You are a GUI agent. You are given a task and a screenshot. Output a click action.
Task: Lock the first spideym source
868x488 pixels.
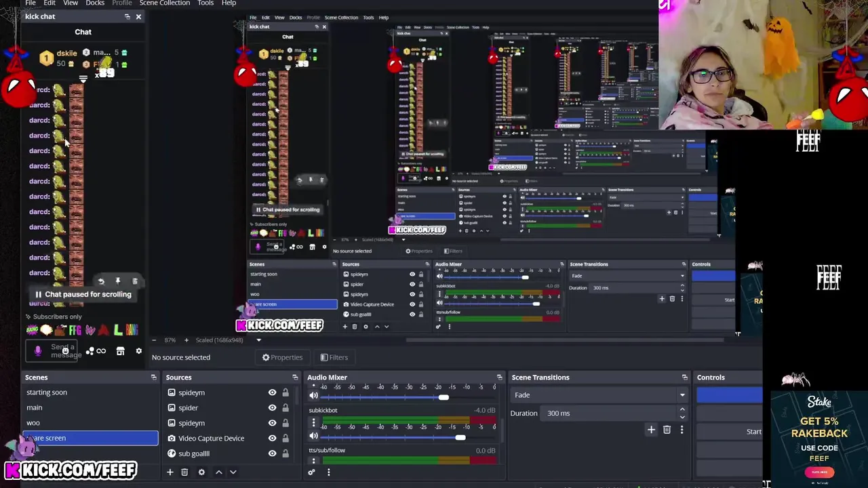pyautogui.click(x=285, y=392)
